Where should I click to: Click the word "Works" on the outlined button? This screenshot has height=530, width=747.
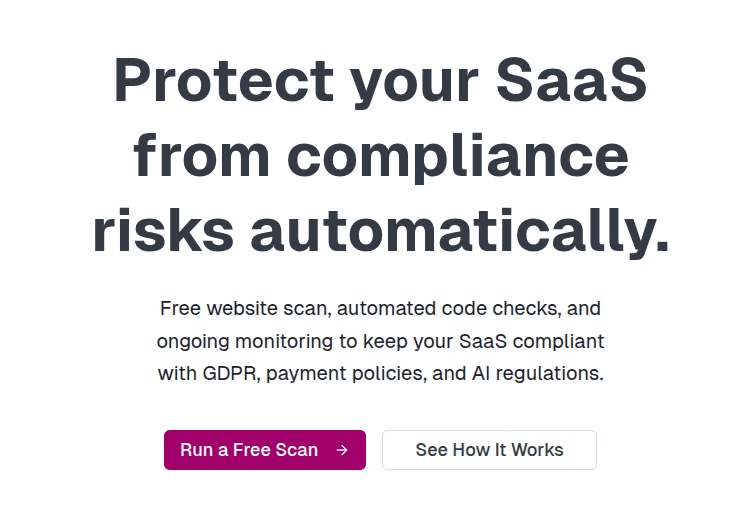coord(537,450)
